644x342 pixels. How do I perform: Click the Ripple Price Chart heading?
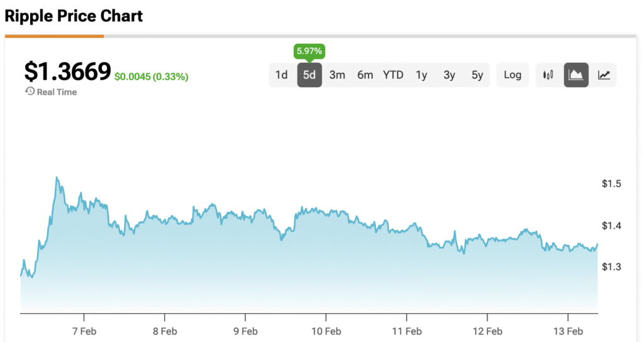coord(74,16)
